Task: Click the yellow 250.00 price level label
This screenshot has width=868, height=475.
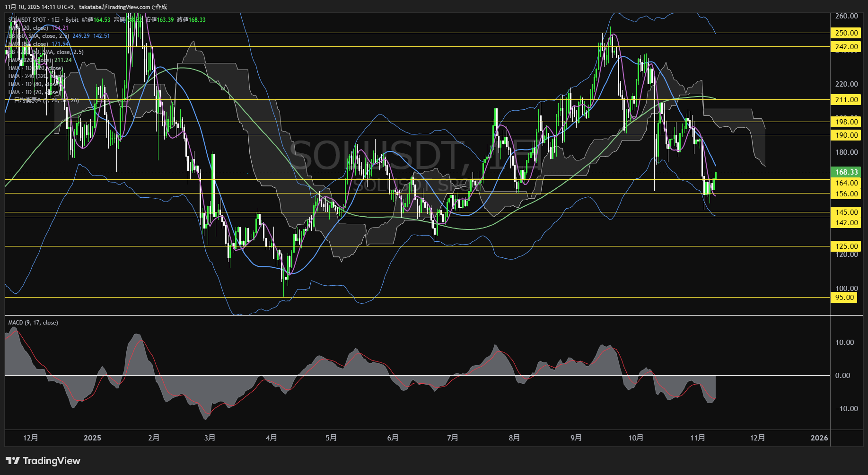Action: (x=845, y=33)
